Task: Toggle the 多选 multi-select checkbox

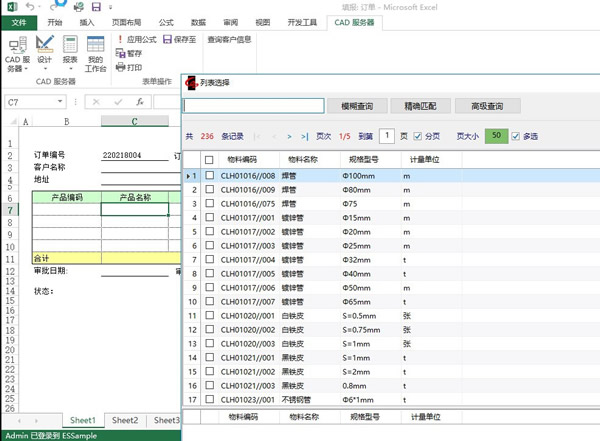Action: 516,136
